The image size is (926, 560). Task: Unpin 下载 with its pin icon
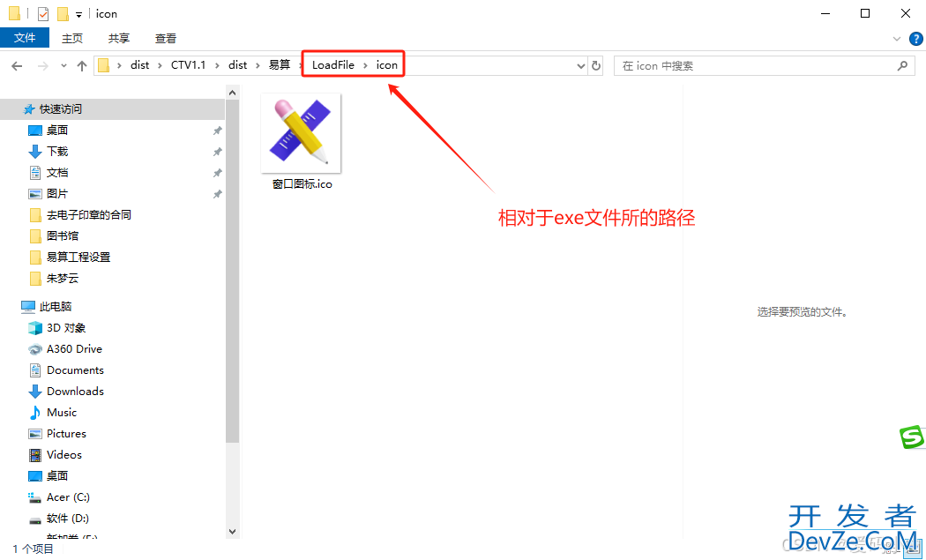[x=217, y=152]
